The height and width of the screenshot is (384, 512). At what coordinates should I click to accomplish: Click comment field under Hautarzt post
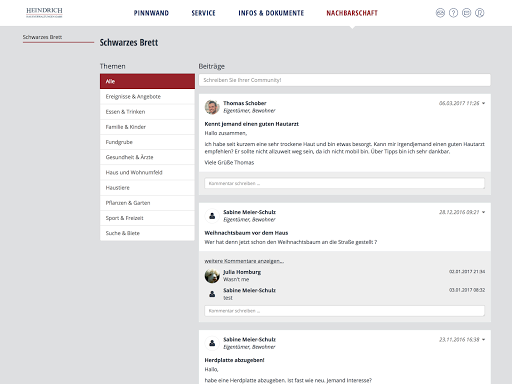point(345,183)
